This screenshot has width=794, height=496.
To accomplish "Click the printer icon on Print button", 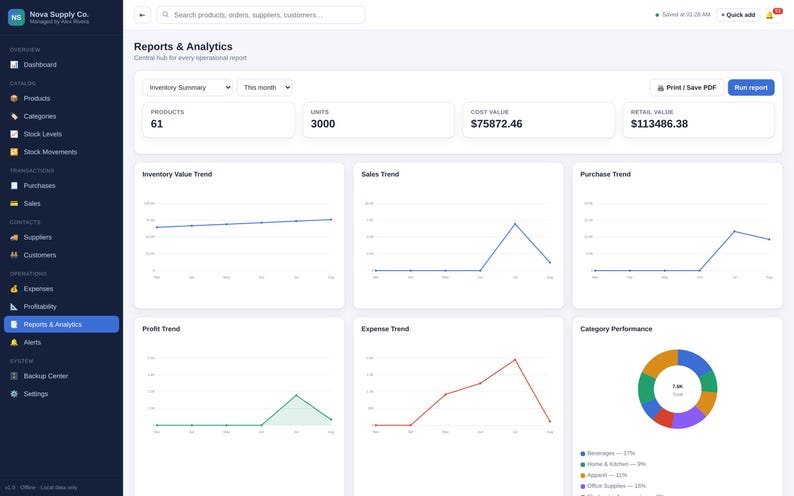I will (660, 88).
